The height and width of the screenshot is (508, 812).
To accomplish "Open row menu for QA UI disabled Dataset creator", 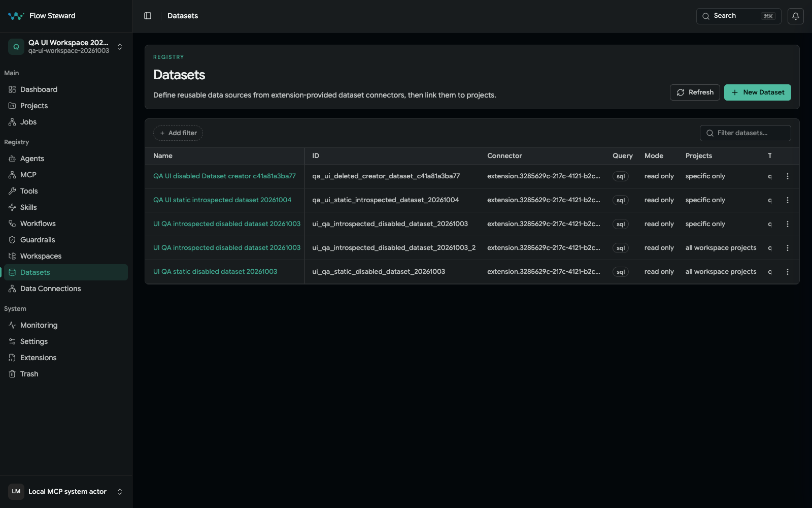I will click(788, 176).
